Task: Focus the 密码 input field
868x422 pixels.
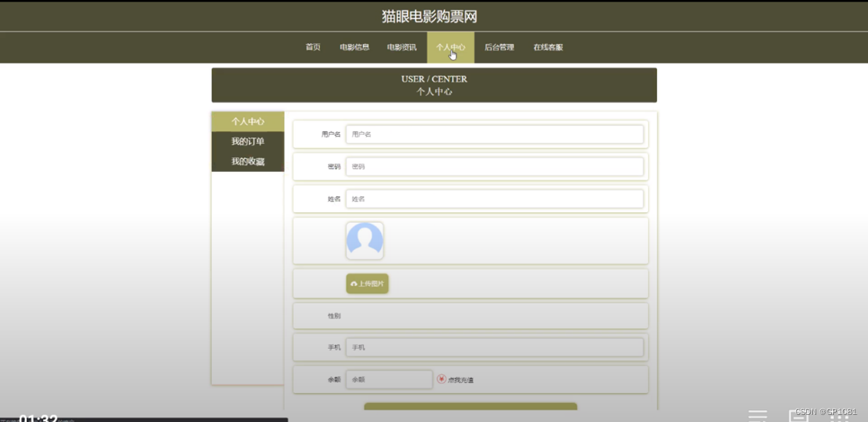Action: point(495,167)
